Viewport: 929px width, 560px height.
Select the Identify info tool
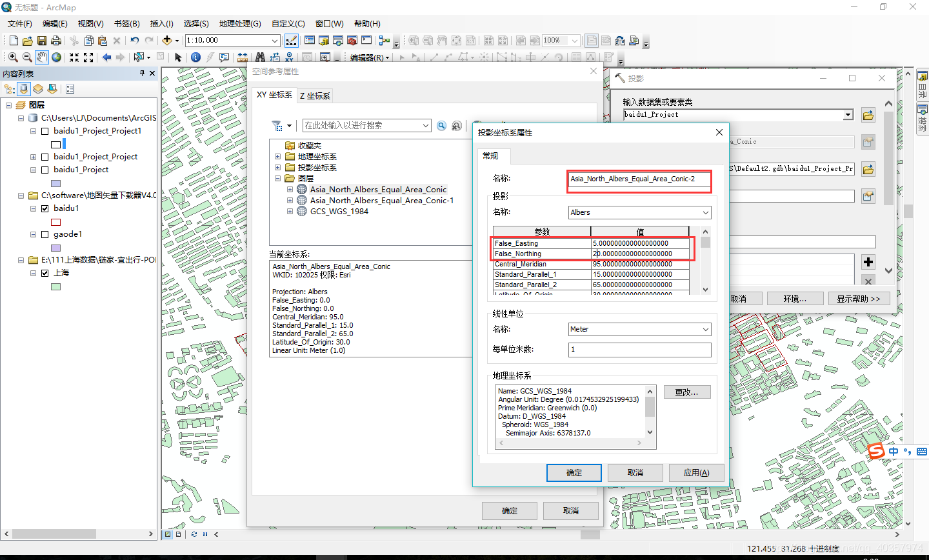(x=196, y=57)
